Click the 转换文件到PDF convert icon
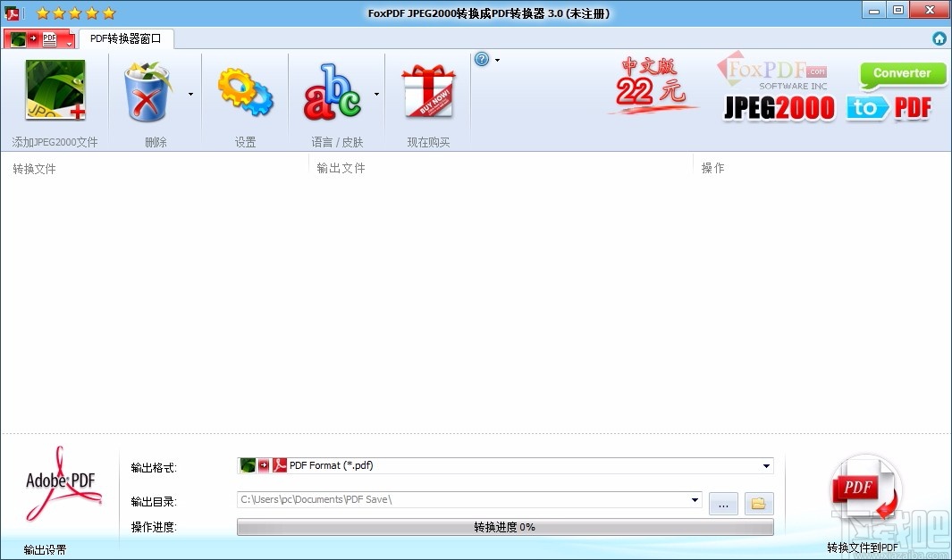 pos(864,489)
